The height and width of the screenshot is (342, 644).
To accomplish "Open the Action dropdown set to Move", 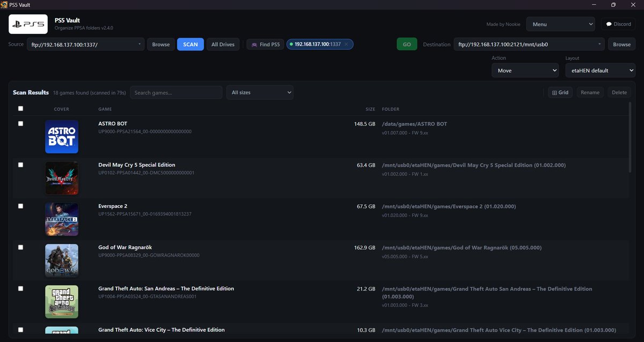I will [525, 70].
